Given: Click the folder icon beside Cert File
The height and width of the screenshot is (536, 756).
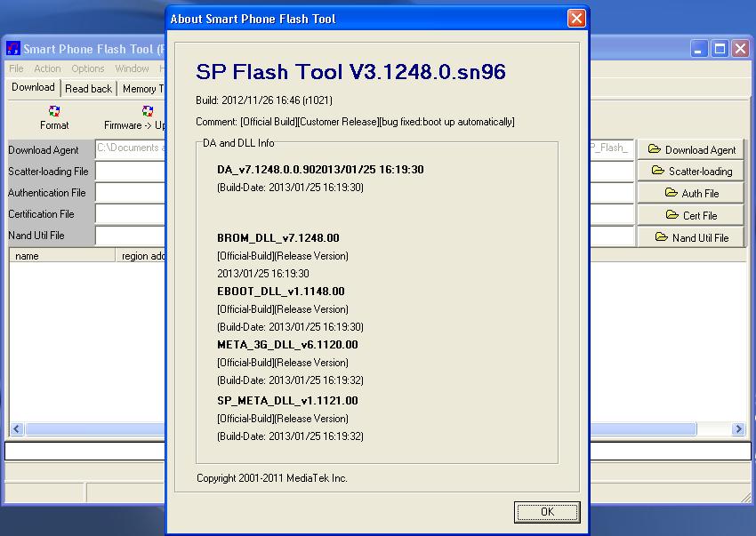Looking at the screenshot, I should [672, 214].
